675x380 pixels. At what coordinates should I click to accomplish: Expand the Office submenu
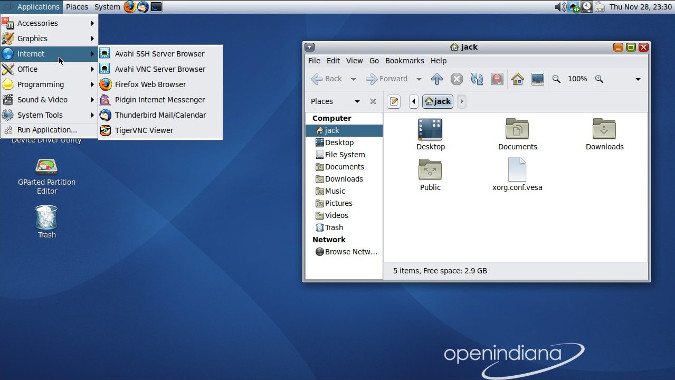49,69
